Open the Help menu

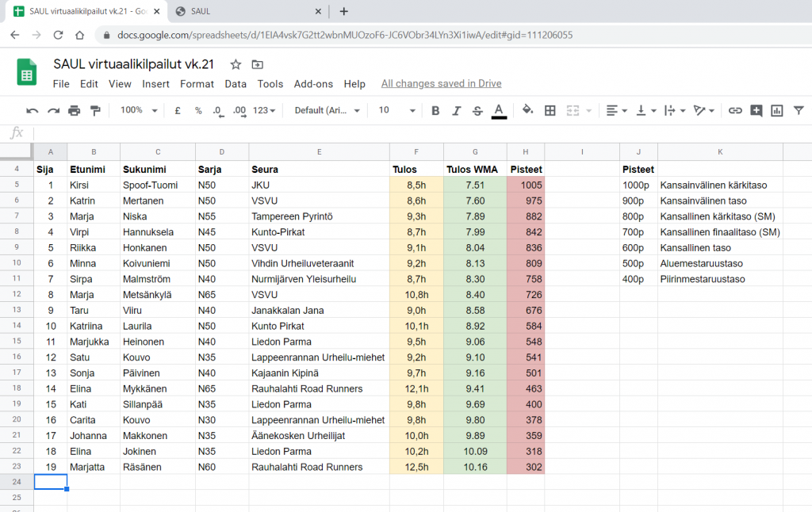point(354,84)
